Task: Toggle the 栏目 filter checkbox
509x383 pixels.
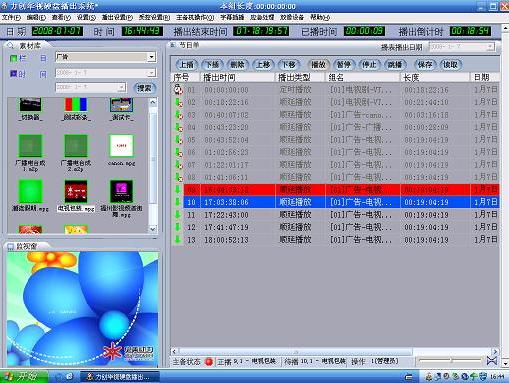Action: (x=13, y=58)
